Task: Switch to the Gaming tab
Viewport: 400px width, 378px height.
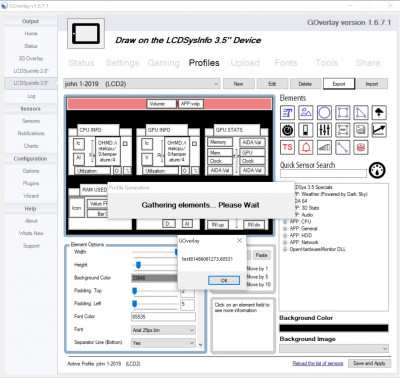Action: point(163,63)
